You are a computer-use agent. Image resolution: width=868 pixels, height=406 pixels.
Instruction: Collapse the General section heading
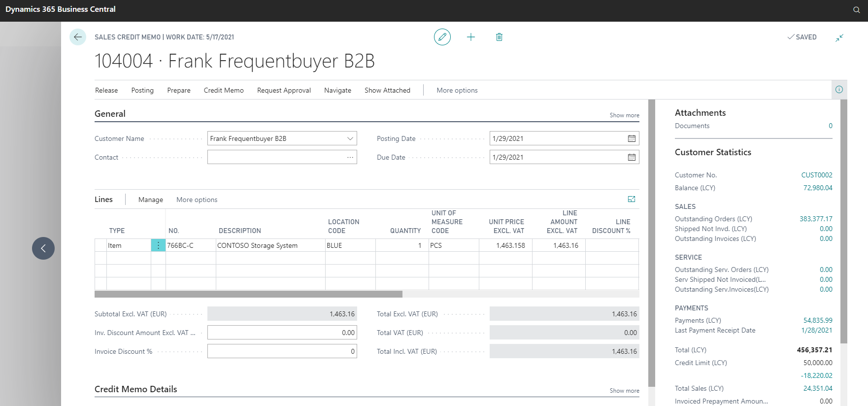click(110, 114)
